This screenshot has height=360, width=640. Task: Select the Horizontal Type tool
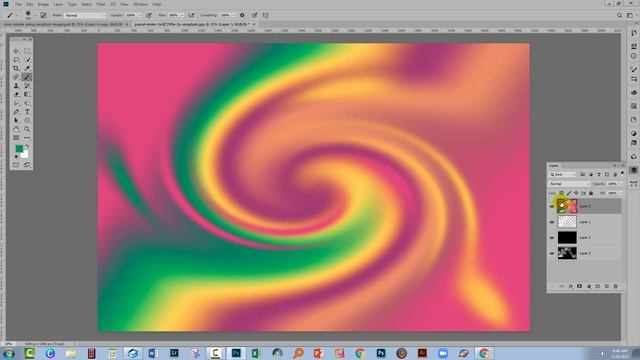(x=27, y=111)
